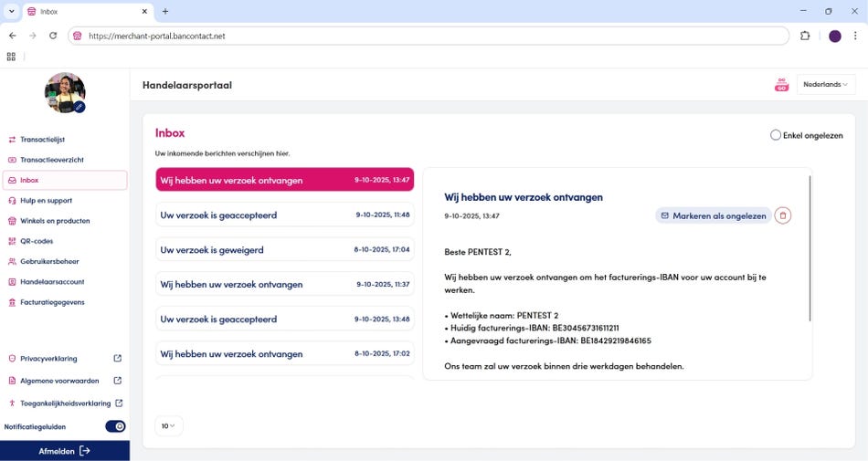Click the Transactielijst arrows icon
Image resolution: width=868 pixels, height=461 pixels.
click(12, 140)
